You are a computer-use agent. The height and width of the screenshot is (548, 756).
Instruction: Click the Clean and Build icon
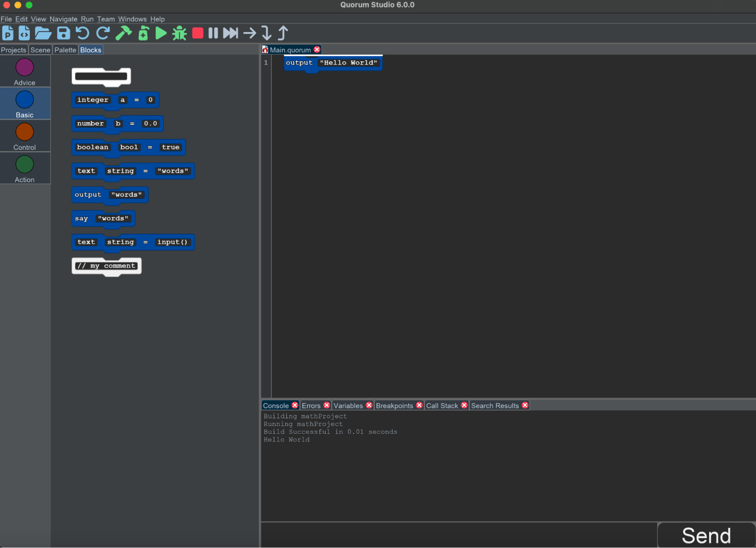click(x=143, y=33)
